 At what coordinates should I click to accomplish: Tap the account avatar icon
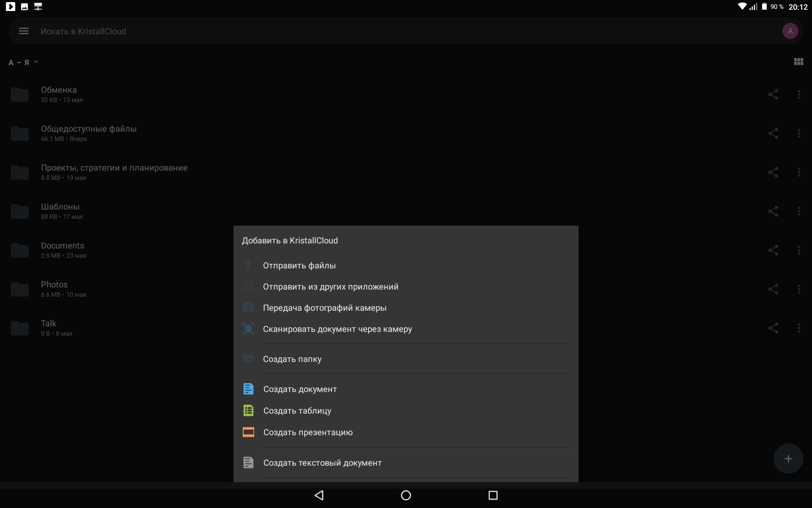click(790, 31)
